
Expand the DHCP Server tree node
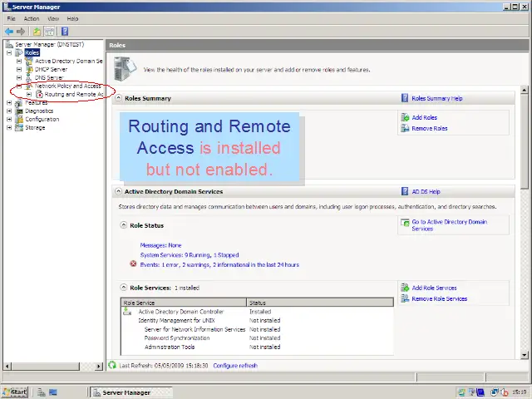click(x=19, y=69)
